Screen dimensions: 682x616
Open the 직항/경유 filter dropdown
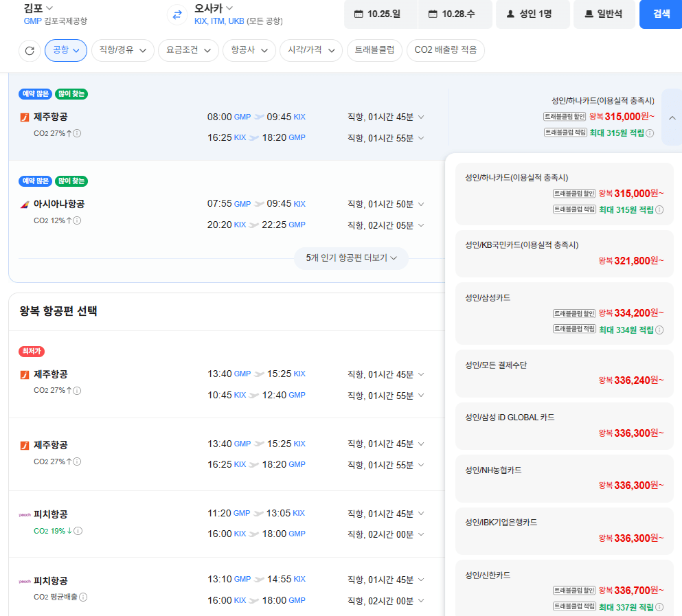tap(123, 50)
